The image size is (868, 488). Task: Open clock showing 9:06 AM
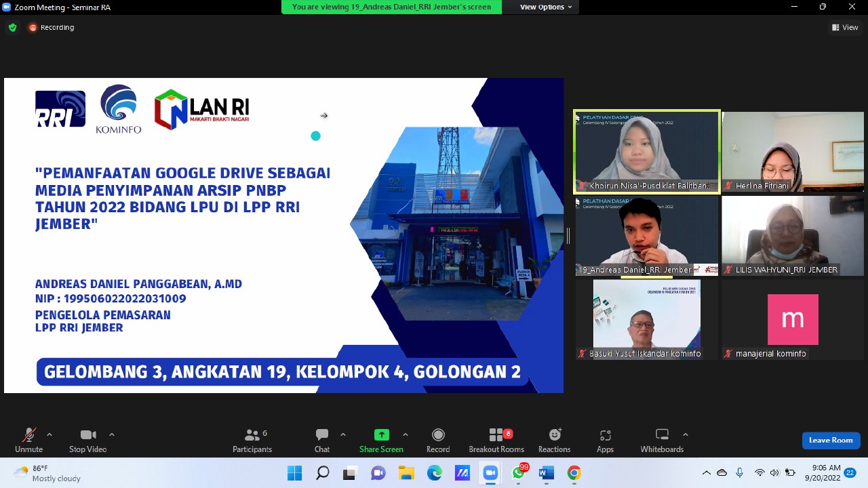pos(823,473)
